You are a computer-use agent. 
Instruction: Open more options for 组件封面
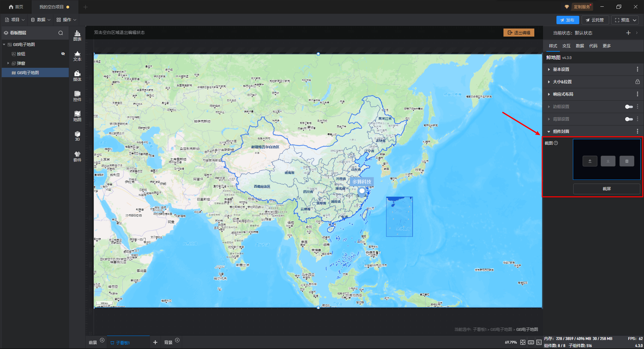click(638, 131)
